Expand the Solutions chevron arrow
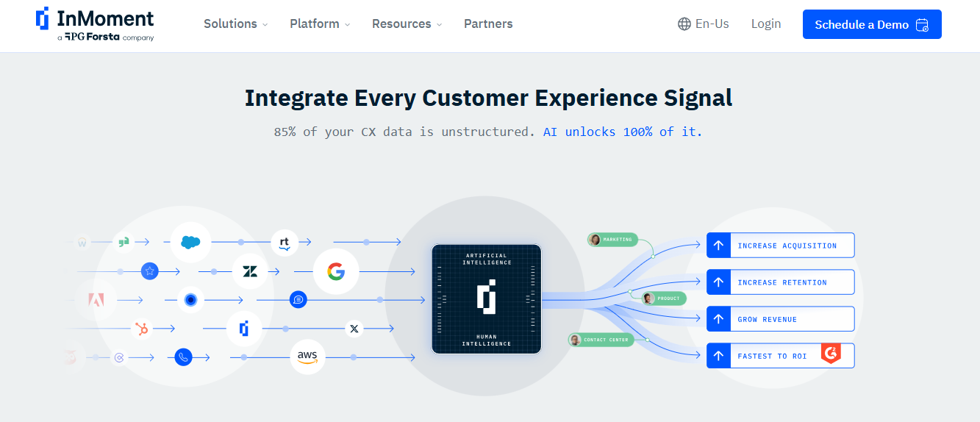This screenshot has height=422, width=980. click(265, 24)
